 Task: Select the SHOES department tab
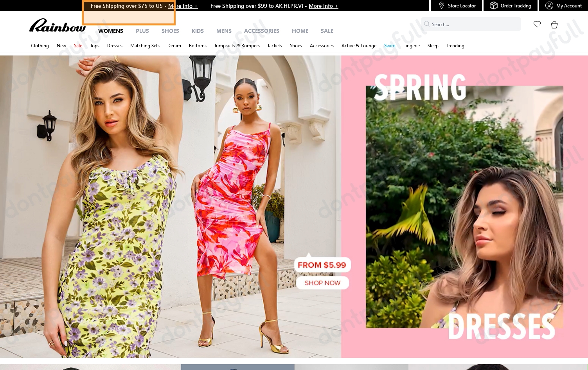coord(170,31)
